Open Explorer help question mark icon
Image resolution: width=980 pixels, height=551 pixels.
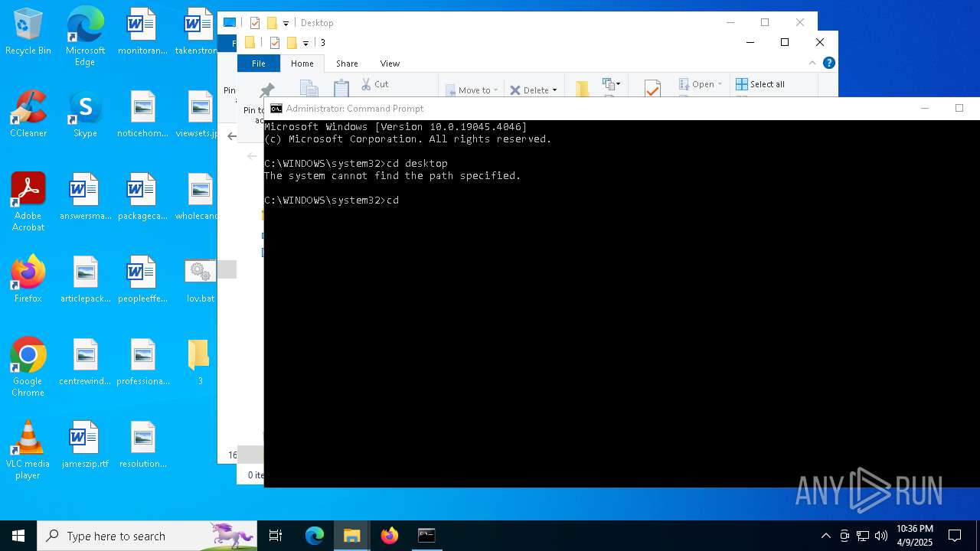(x=828, y=64)
